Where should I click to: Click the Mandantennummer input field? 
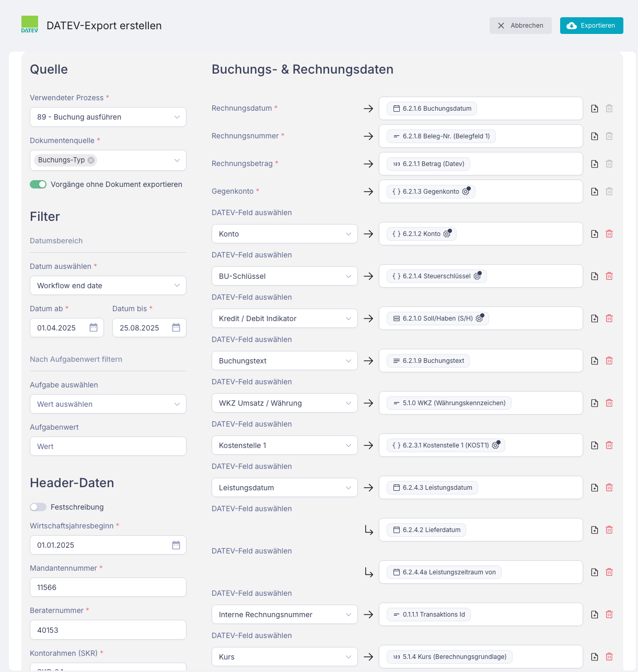click(108, 587)
